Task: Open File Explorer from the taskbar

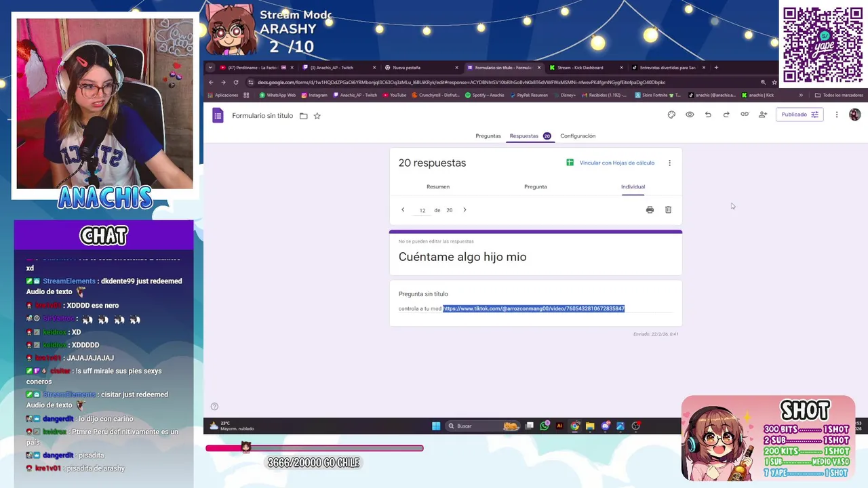Action: (590, 426)
